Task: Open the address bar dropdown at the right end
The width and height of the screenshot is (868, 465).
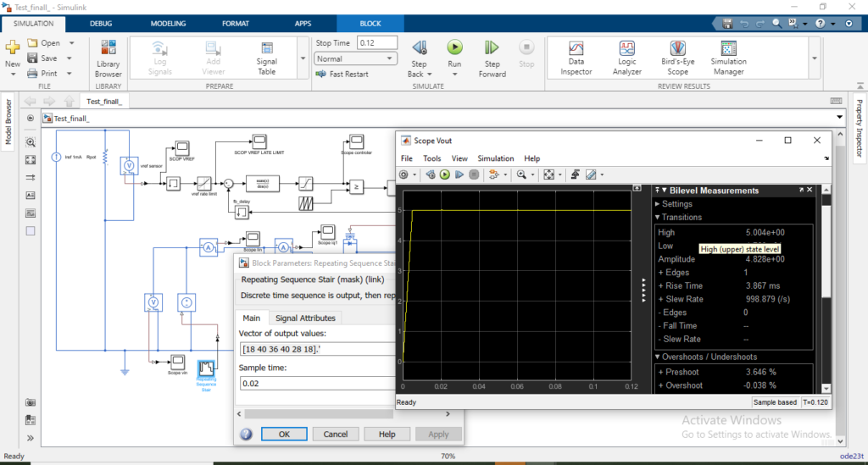Action: pos(839,118)
